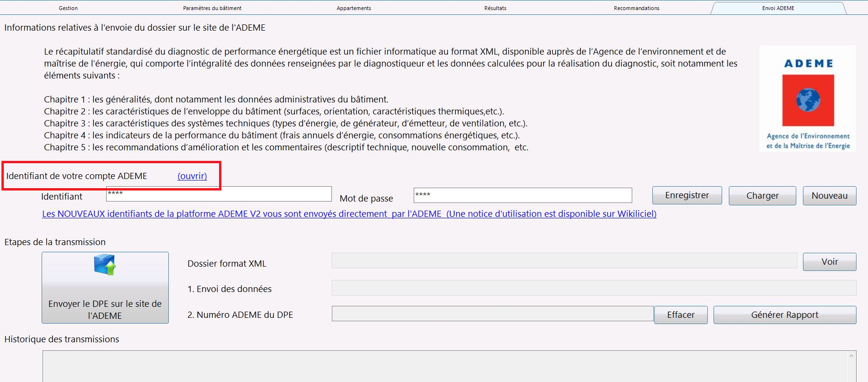The width and height of the screenshot is (868, 382).
Task: Click the Enregistrer button
Action: (x=687, y=195)
